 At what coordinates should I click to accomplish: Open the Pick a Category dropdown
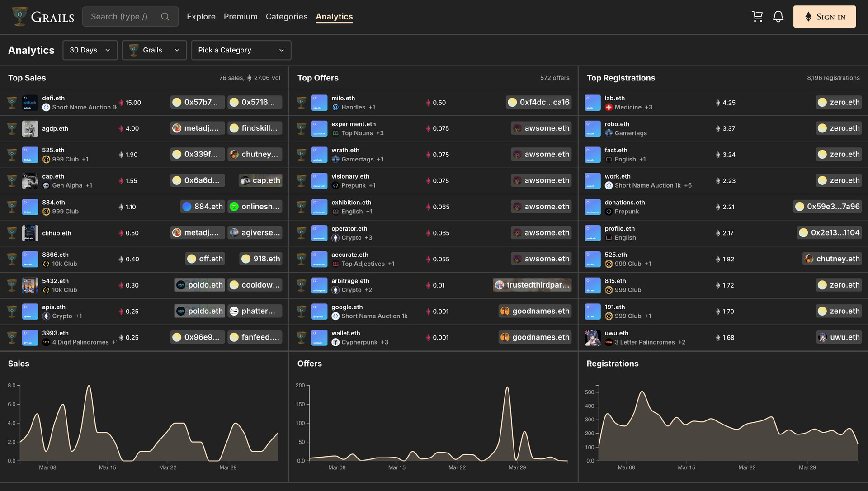click(241, 50)
